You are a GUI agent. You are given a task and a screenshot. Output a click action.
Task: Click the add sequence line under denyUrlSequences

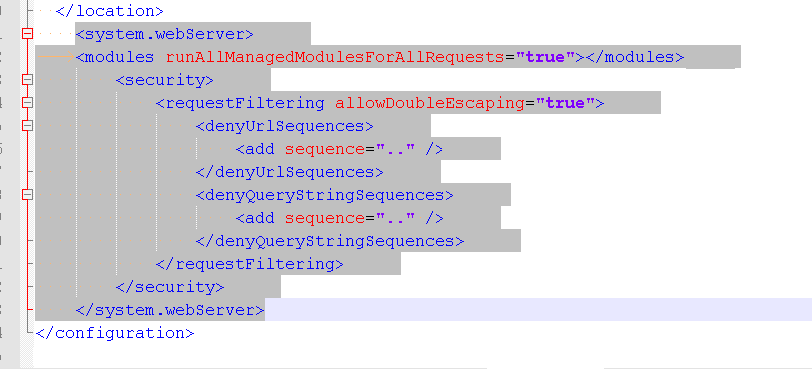(339, 149)
